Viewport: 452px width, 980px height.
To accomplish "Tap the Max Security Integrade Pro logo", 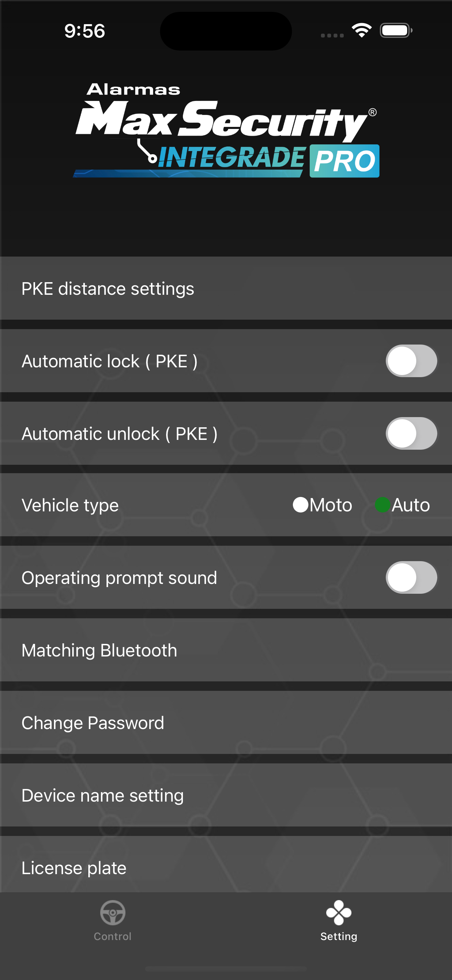I will click(226, 130).
